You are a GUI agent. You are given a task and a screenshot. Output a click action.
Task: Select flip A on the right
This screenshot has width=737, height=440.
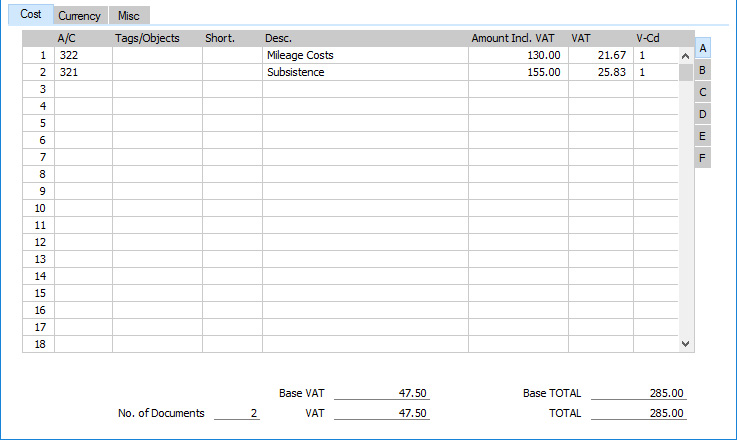click(x=703, y=48)
